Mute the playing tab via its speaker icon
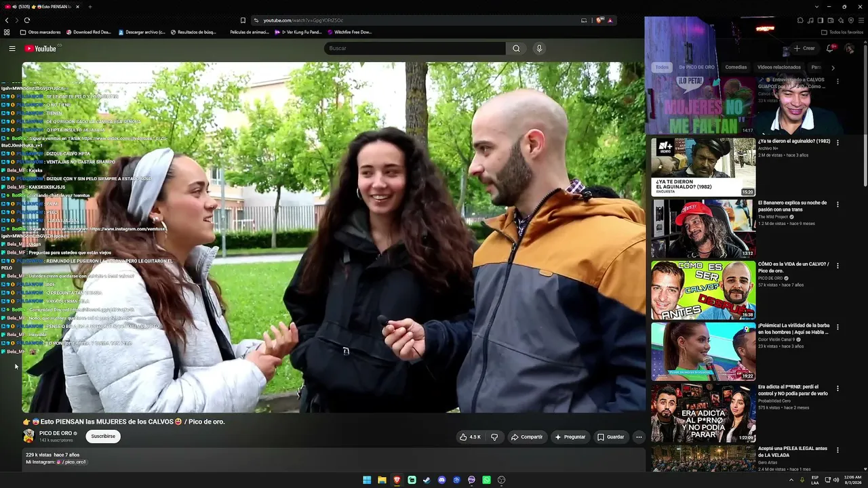This screenshot has width=868, height=488. pyautogui.click(x=14, y=7)
